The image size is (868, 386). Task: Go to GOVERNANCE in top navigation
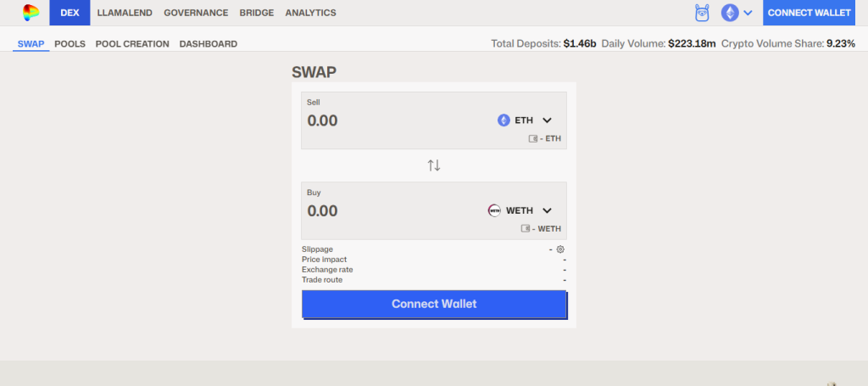(196, 13)
